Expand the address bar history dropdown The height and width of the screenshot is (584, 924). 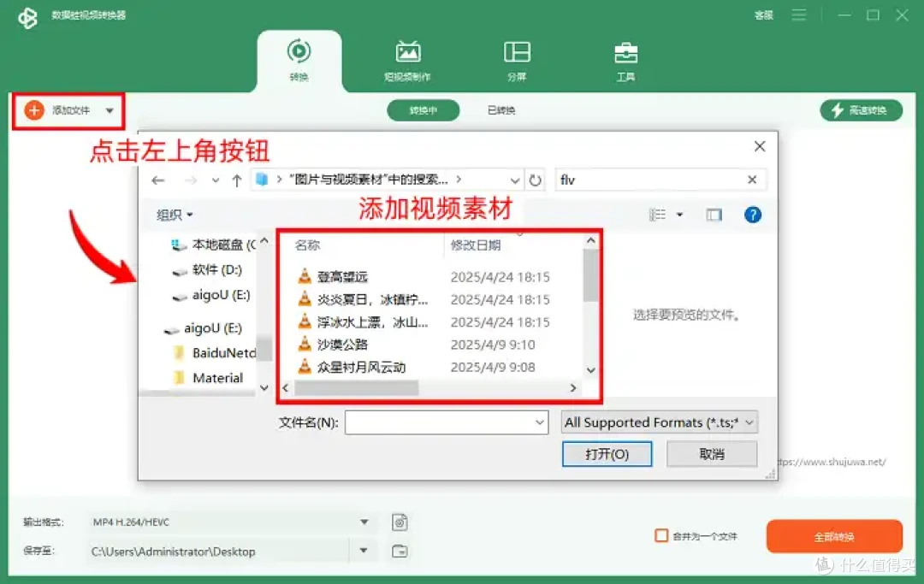514,180
